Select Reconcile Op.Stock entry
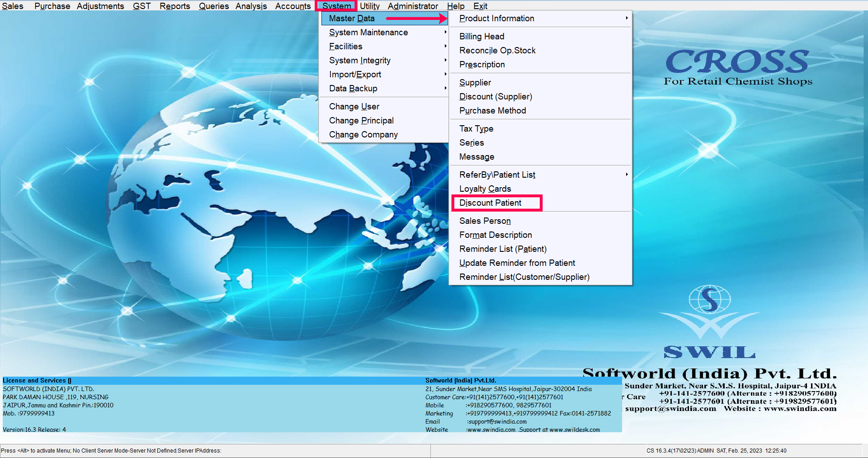The height and width of the screenshot is (458, 868). click(541, 51)
